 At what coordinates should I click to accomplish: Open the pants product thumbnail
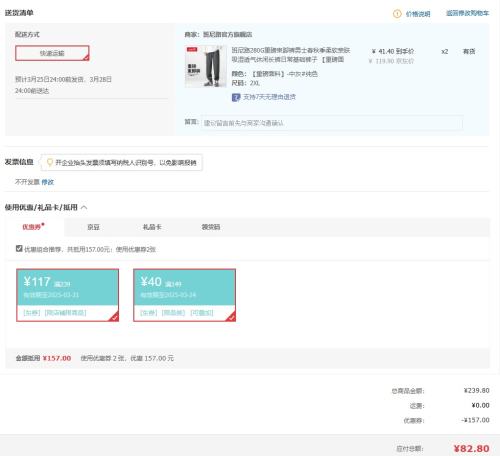206,66
